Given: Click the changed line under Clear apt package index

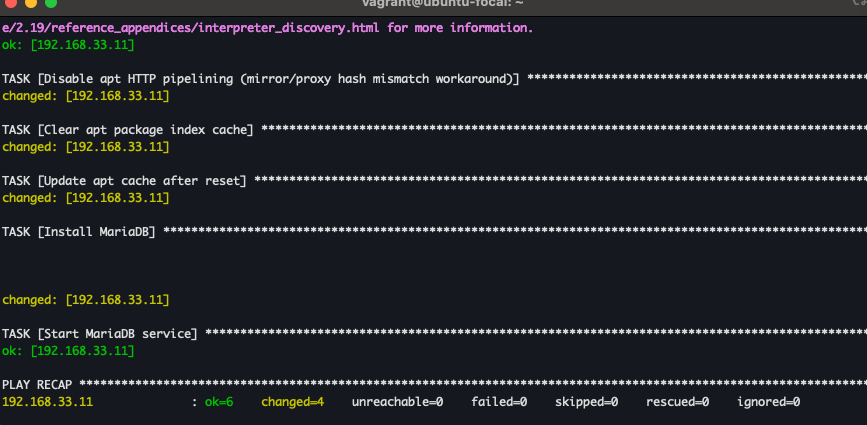Looking at the screenshot, I should pyautogui.click(x=86, y=147).
